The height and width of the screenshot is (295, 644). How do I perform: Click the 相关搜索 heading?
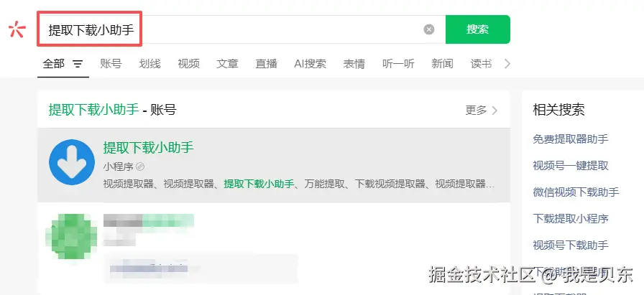(x=558, y=110)
